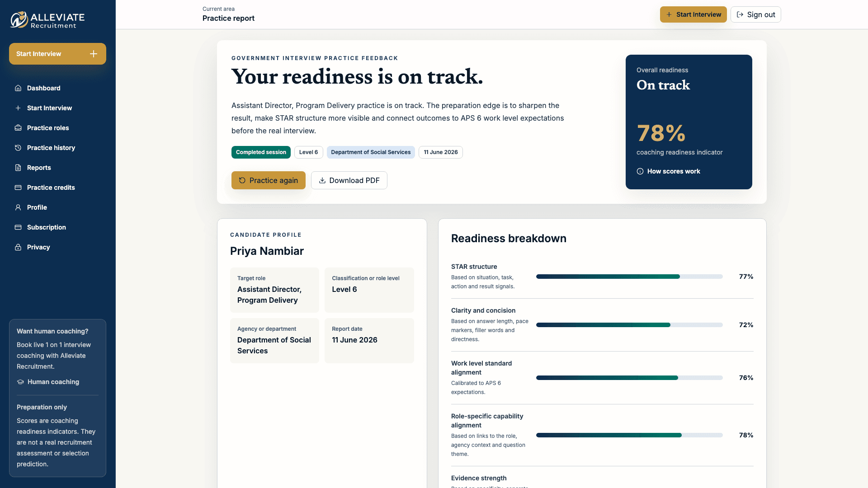This screenshot has width=868, height=488.
Task: Click the Human coaching graduation cap icon
Action: pos(20,382)
